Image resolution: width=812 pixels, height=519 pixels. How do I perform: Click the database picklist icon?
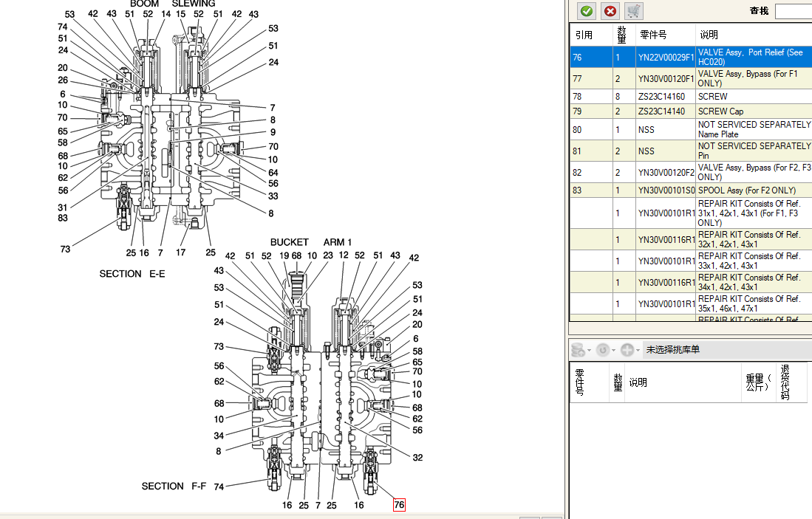point(578,350)
